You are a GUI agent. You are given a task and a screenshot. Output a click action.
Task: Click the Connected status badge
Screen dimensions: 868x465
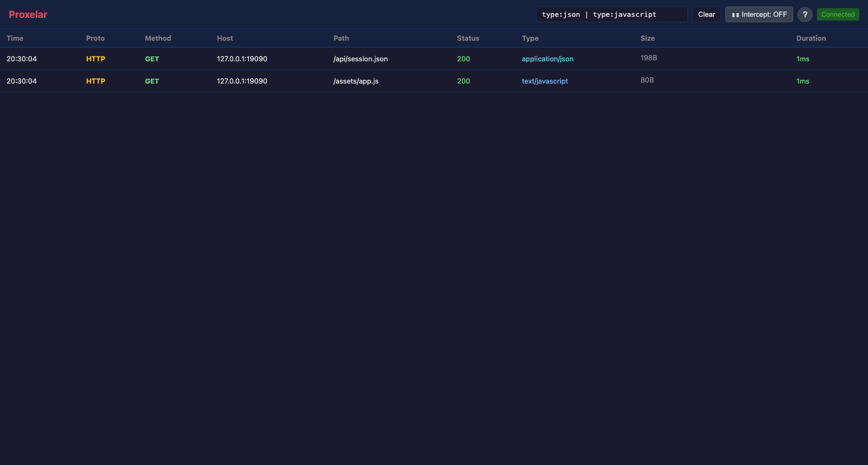point(838,15)
